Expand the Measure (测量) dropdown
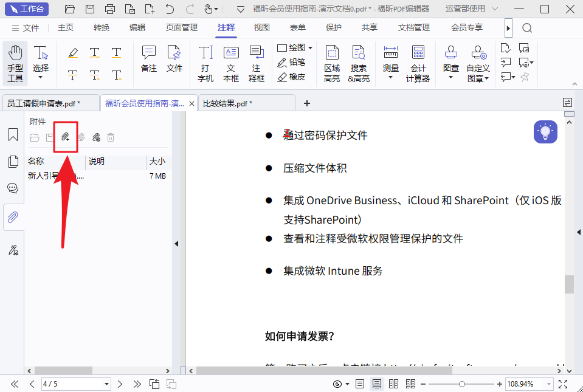The width and height of the screenshot is (583, 392). 391,77
